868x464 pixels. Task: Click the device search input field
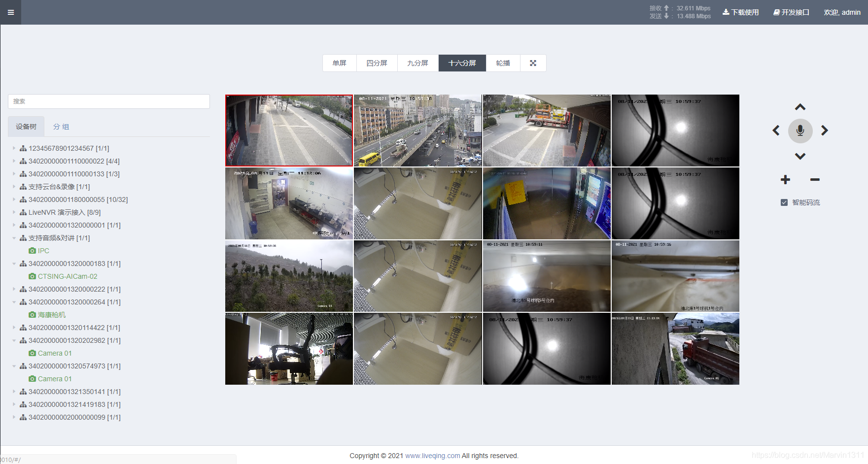109,101
